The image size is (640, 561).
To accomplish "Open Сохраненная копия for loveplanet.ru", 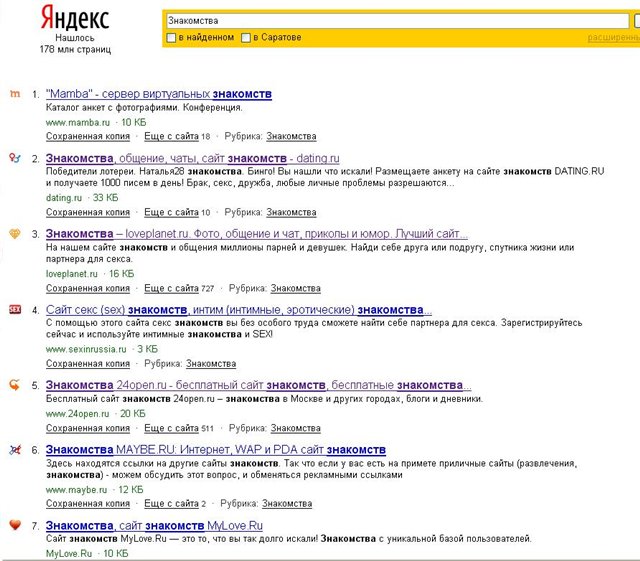I will point(88,288).
